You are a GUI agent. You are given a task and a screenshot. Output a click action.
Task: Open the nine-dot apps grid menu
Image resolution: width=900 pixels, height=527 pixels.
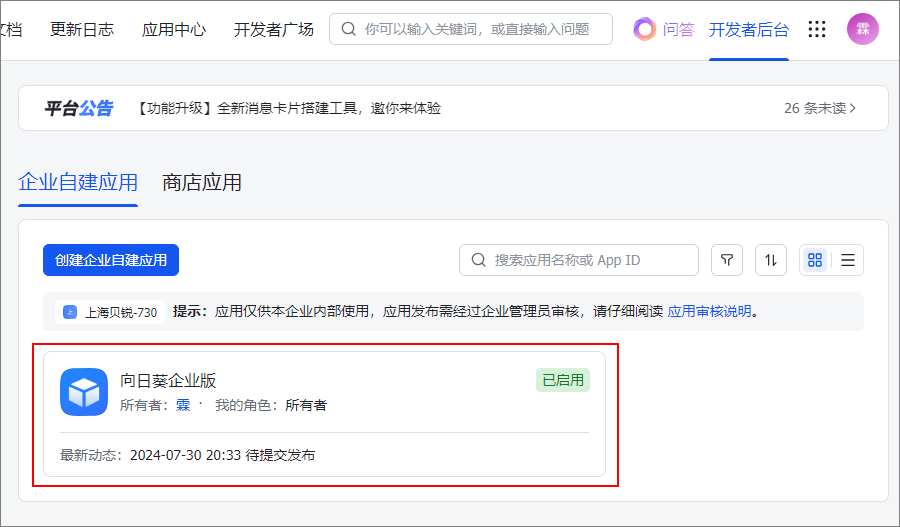pyautogui.click(x=817, y=29)
